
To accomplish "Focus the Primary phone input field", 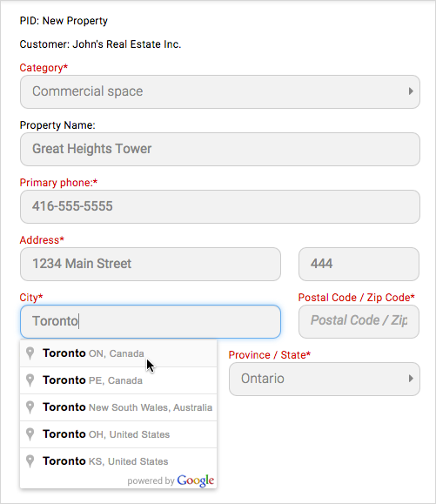I will [220, 206].
